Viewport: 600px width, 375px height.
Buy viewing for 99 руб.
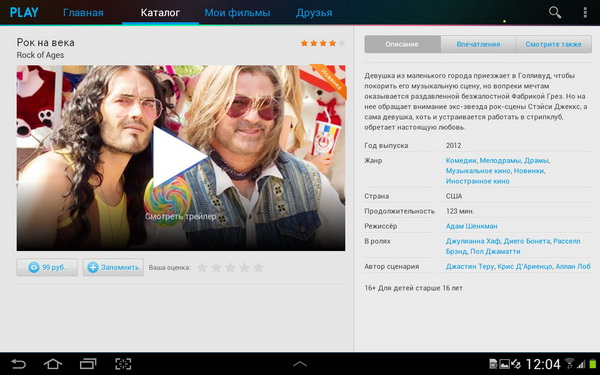[x=47, y=267]
